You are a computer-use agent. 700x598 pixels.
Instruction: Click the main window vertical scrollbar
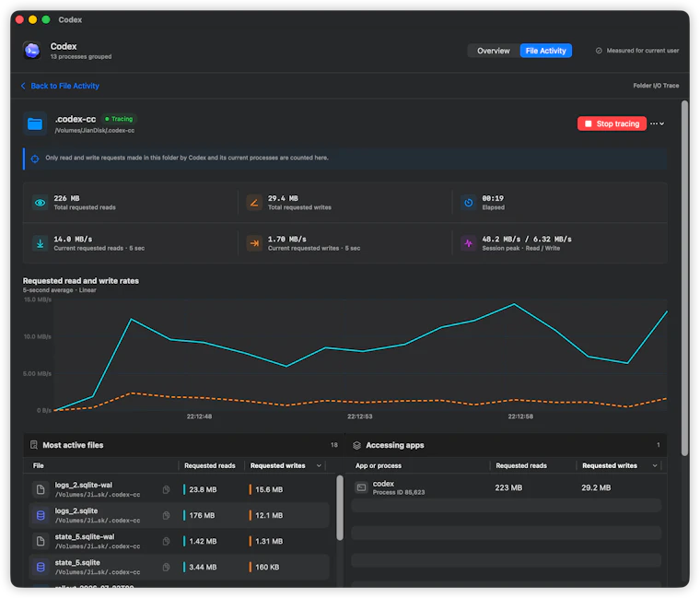(684, 277)
